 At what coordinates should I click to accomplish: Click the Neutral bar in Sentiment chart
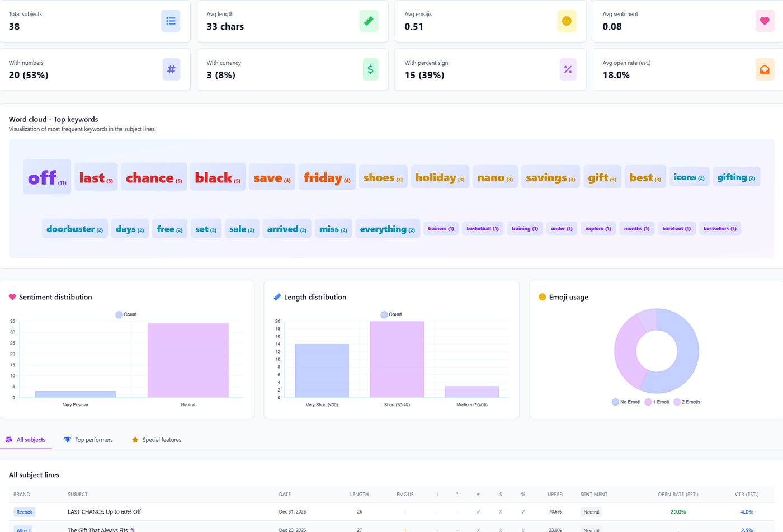point(188,360)
